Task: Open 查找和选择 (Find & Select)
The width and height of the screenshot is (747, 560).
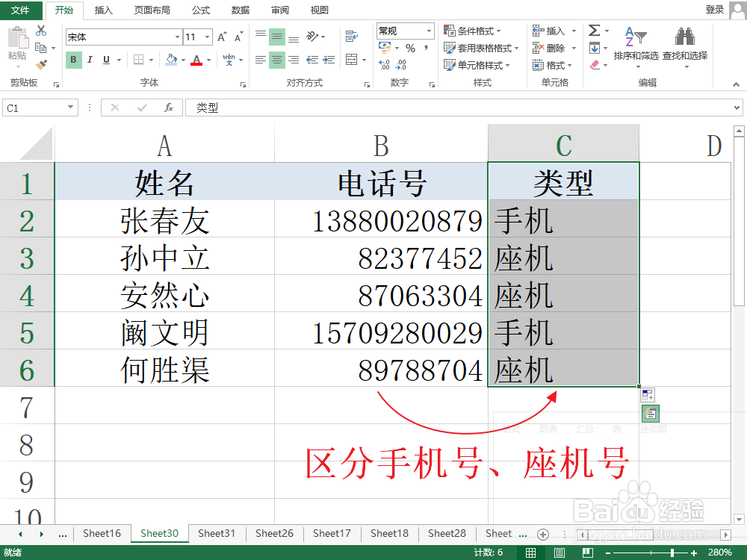Action: tap(684, 46)
